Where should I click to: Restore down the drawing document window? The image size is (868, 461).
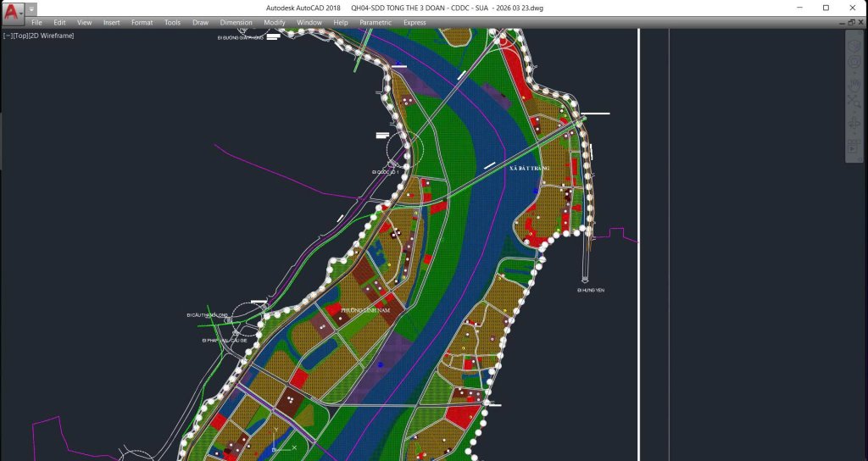click(x=852, y=23)
